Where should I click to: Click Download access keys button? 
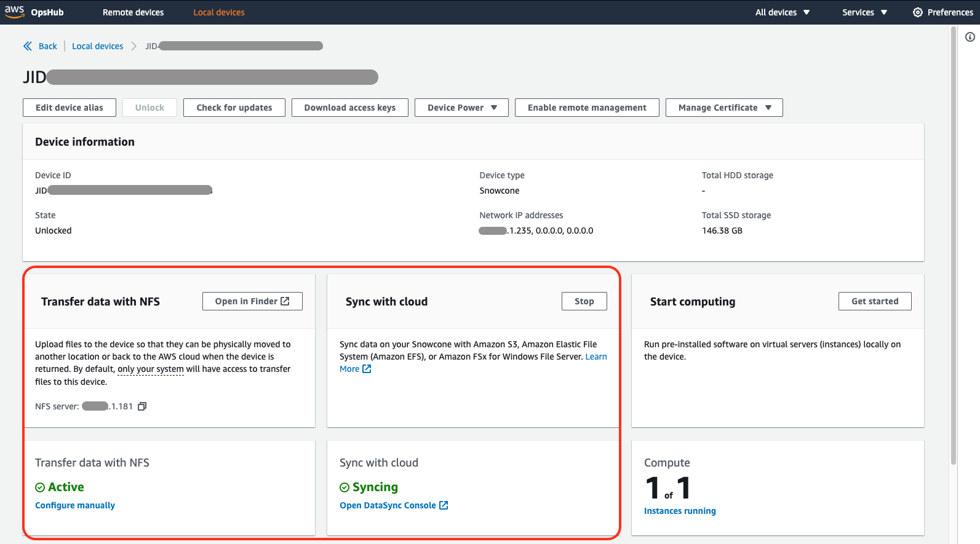(350, 108)
